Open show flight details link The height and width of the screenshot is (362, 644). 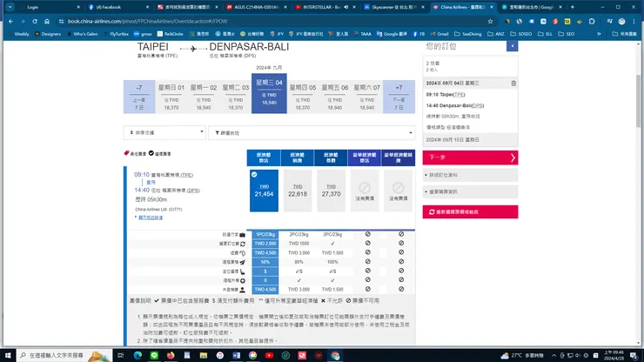pyautogui.click(x=151, y=218)
